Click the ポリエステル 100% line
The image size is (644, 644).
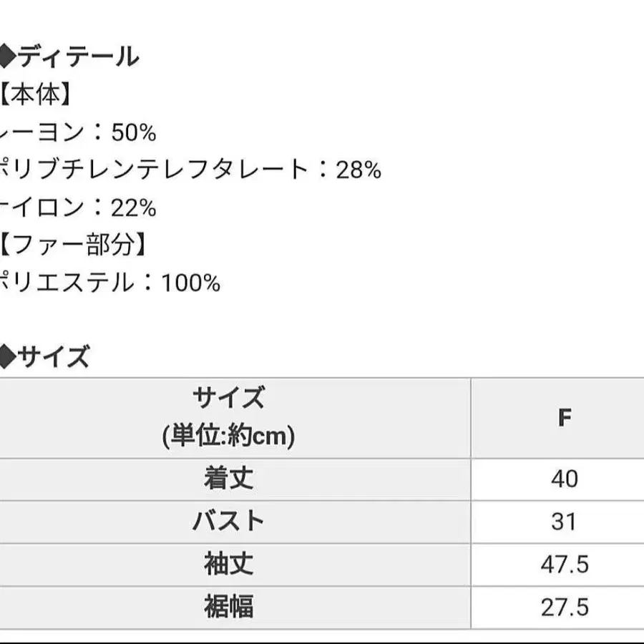tap(109, 283)
